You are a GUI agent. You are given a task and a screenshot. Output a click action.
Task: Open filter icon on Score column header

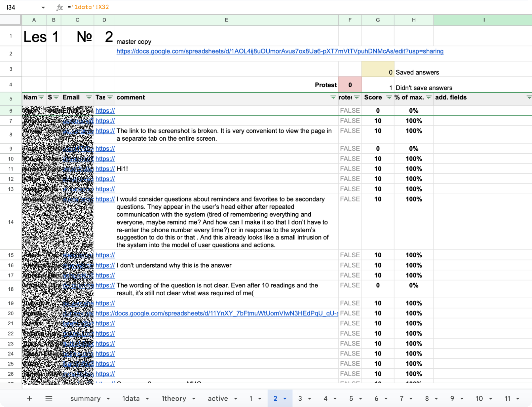(x=389, y=97)
